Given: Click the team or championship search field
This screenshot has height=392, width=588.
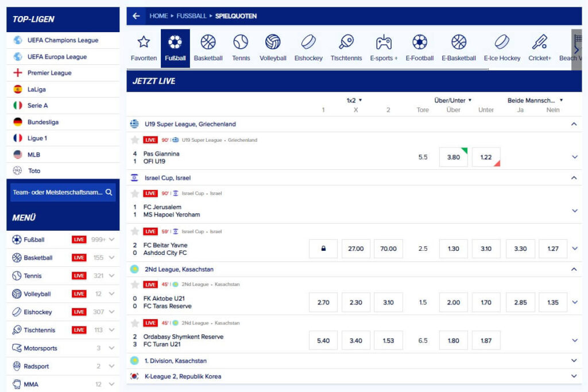Looking at the screenshot, I should point(57,193).
